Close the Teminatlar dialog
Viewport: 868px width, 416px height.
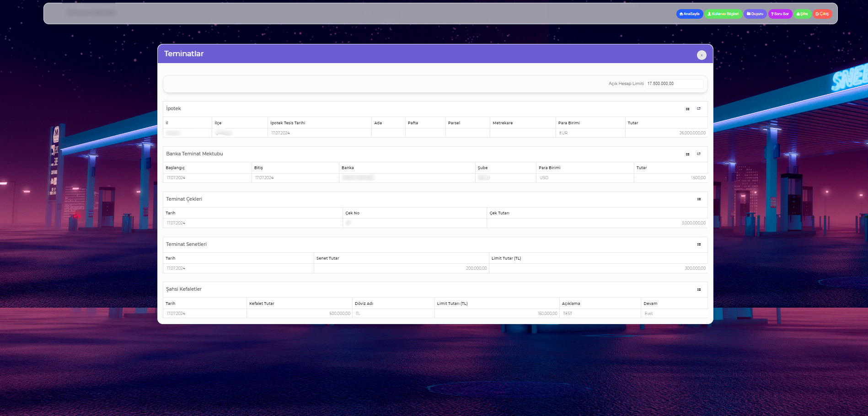click(702, 55)
